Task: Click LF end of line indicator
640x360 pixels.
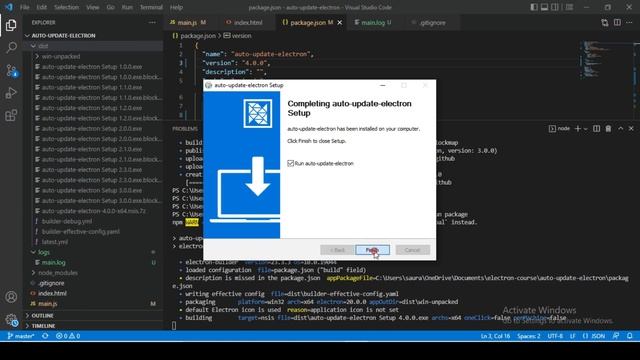Action: click(x=573, y=336)
